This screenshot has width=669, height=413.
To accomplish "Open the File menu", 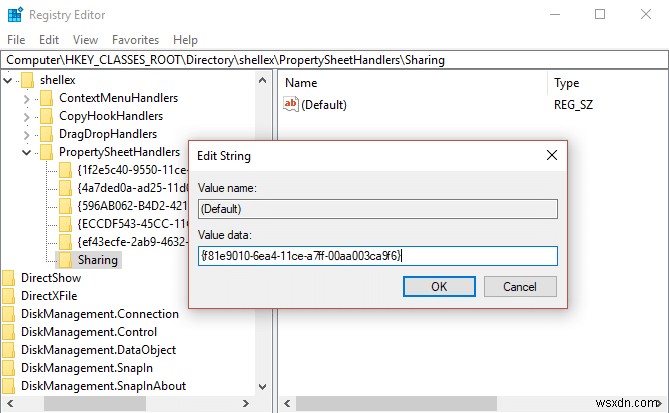I will tap(16, 40).
